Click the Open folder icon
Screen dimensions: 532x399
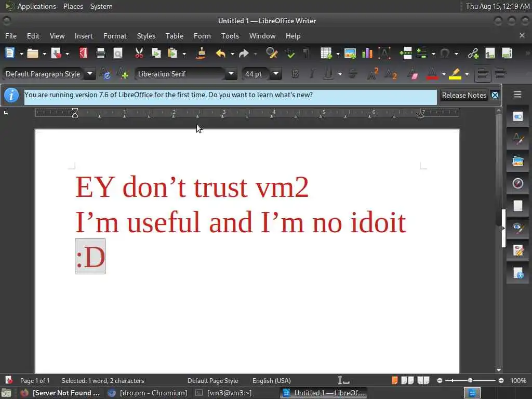33,54
